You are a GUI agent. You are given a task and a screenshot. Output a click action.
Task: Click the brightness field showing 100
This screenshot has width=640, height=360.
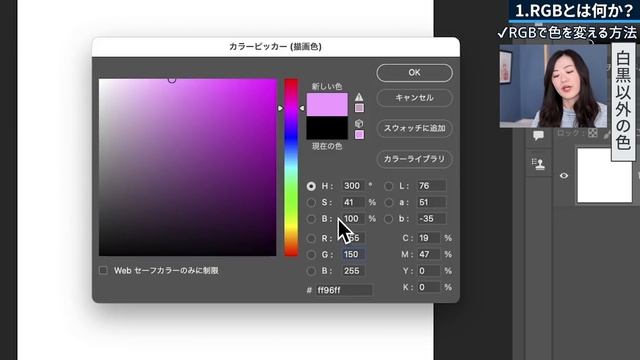pyautogui.click(x=353, y=219)
